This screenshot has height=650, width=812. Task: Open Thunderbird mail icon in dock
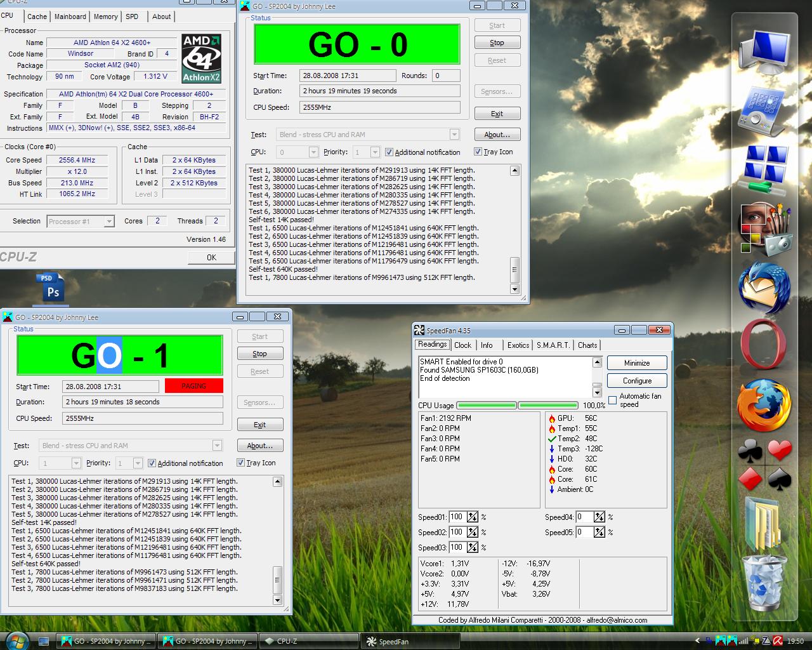pyautogui.click(x=764, y=288)
